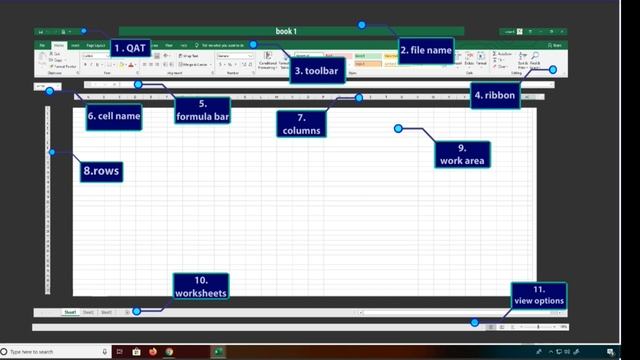This screenshot has width=640, height=360.
Task: Apply Italic formatting
Action: point(91,65)
